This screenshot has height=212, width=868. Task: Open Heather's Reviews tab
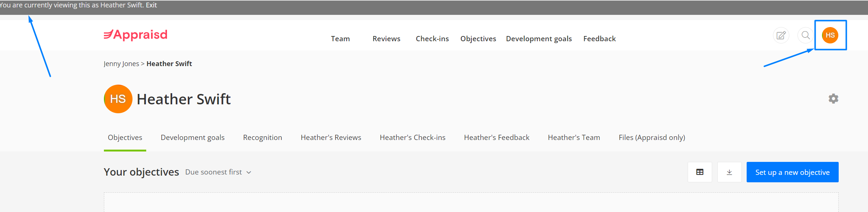(x=331, y=137)
